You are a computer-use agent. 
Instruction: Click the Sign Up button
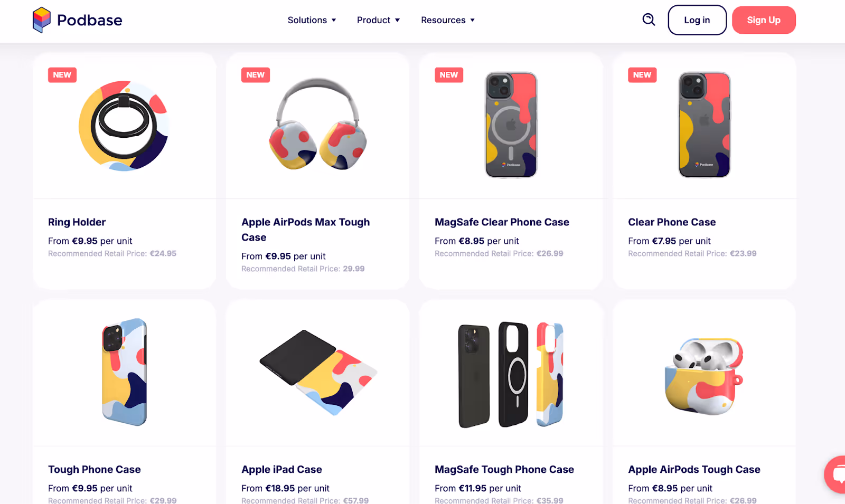pyautogui.click(x=764, y=20)
